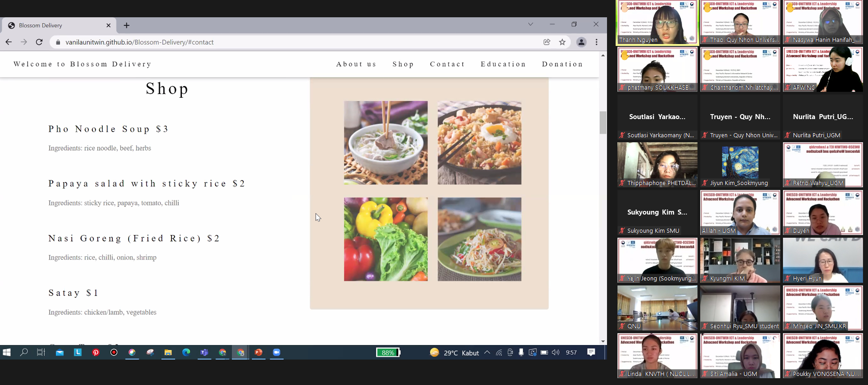Go back with browser back arrow

tap(9, 42)
